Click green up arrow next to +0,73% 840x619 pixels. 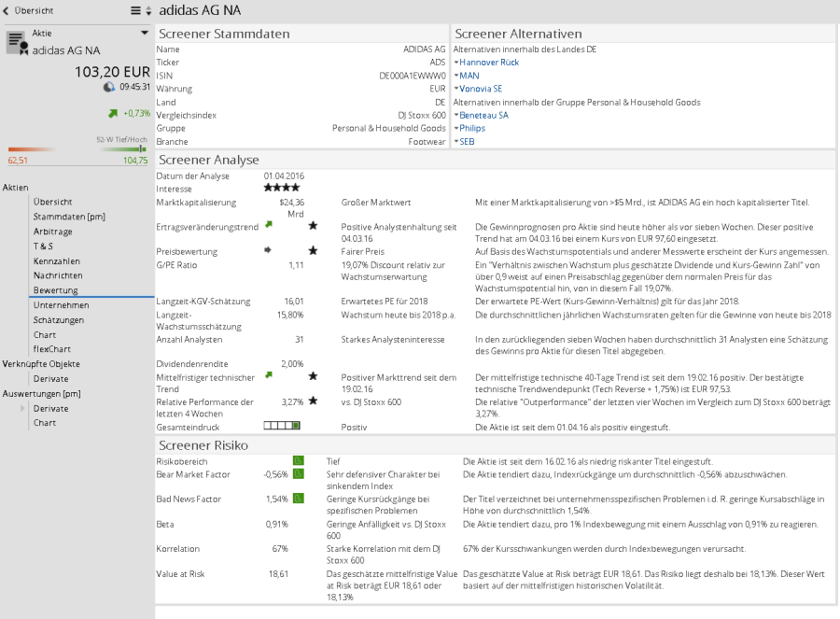pos(113,113)
